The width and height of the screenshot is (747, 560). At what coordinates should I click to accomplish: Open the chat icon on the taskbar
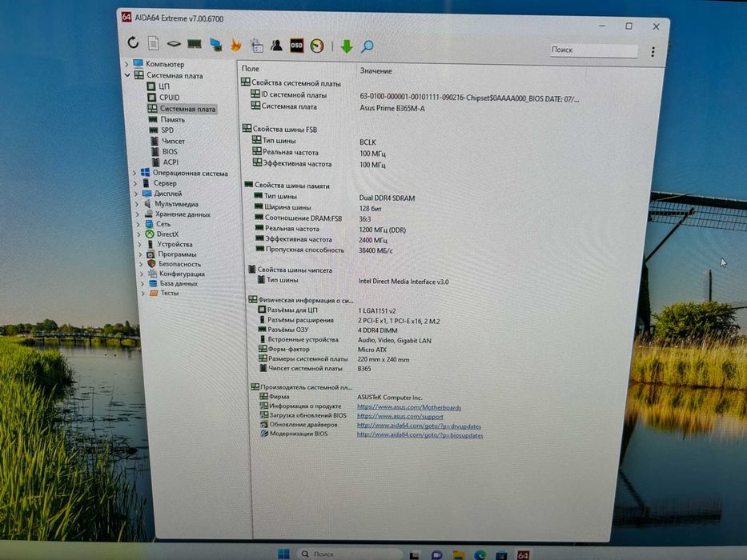(436, 554)
